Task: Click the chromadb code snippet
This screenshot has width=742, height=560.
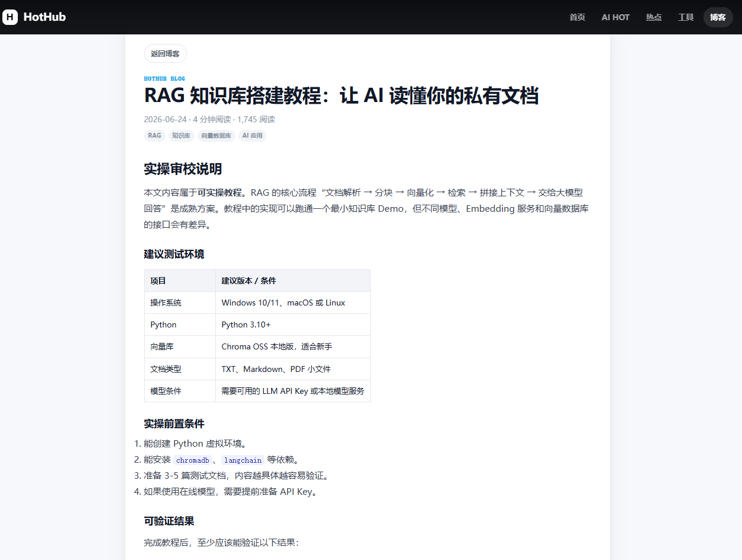Action: tap(192, 460)
